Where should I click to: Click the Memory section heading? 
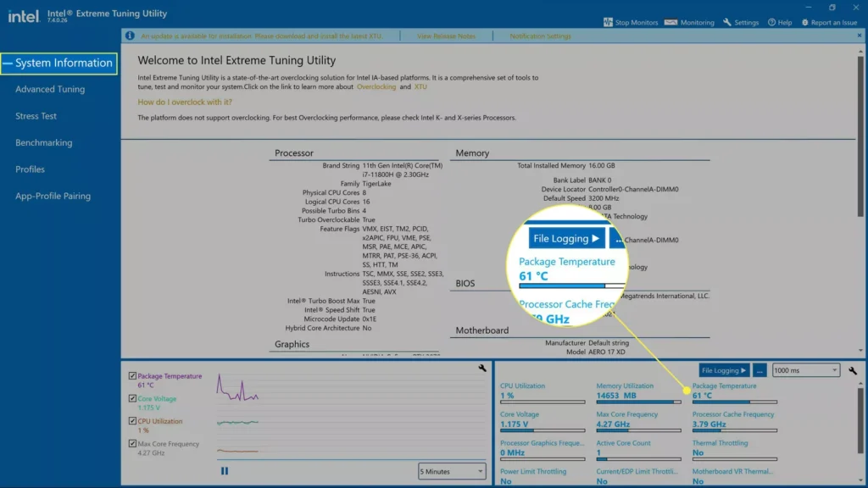(472, 153)
